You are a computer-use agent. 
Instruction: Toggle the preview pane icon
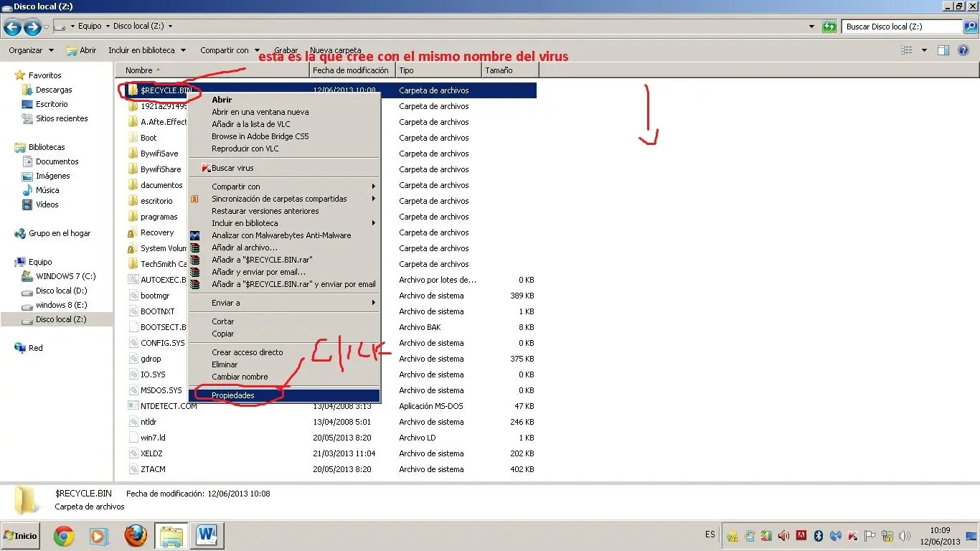click(x=943, y=50)
